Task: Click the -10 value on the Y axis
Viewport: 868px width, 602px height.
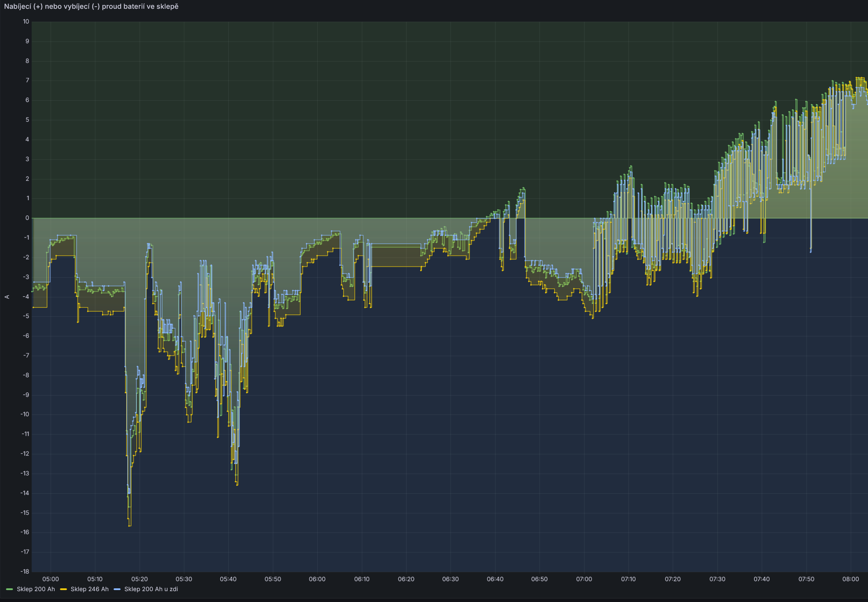Action: tap(25, 414)
